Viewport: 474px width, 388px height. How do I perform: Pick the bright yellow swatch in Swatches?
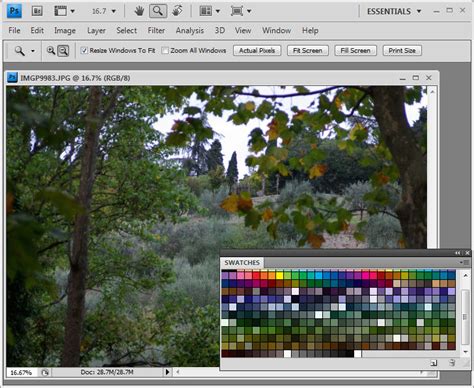pos(279,275)
